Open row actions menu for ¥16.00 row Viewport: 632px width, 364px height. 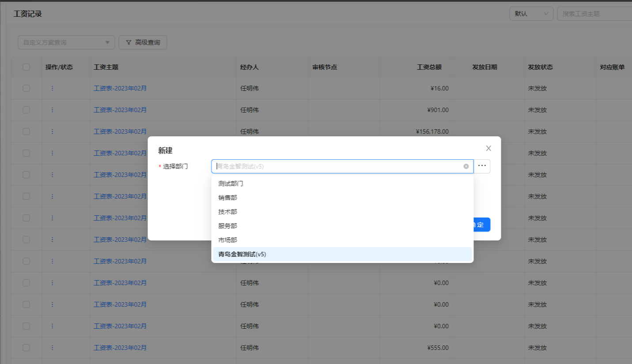click(52, 88)
